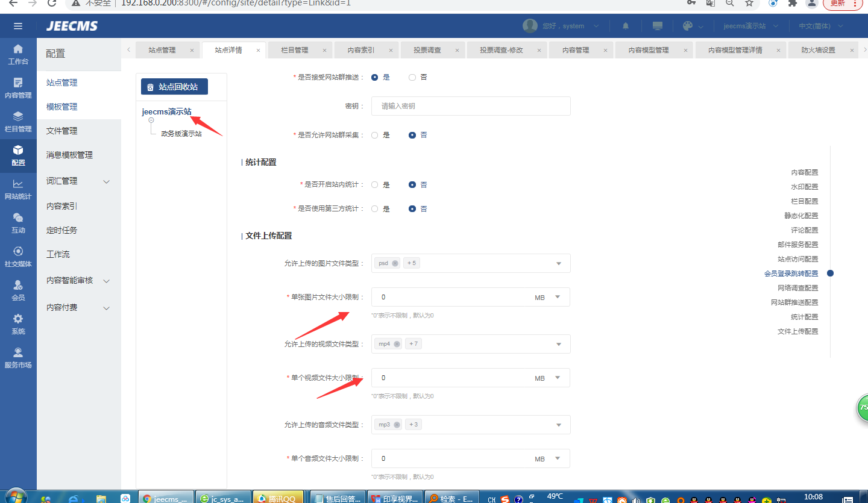
Task: Remove the psd tag from image types
Action: tap(395, 263)
